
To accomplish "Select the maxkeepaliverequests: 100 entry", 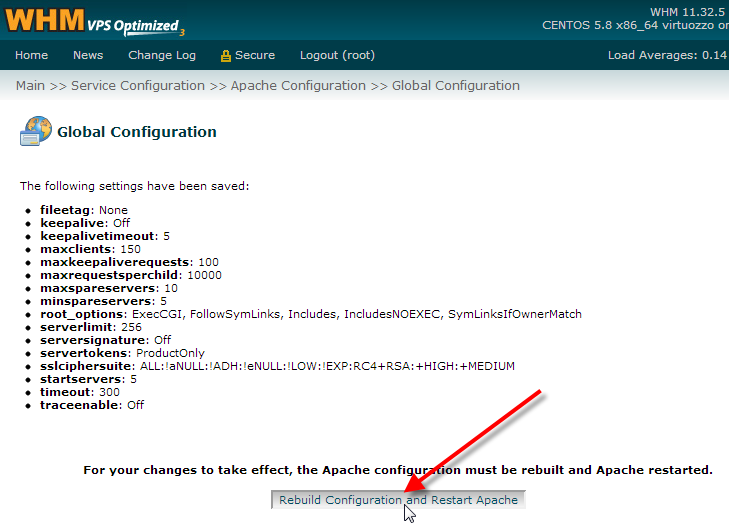I will [129, 262].
